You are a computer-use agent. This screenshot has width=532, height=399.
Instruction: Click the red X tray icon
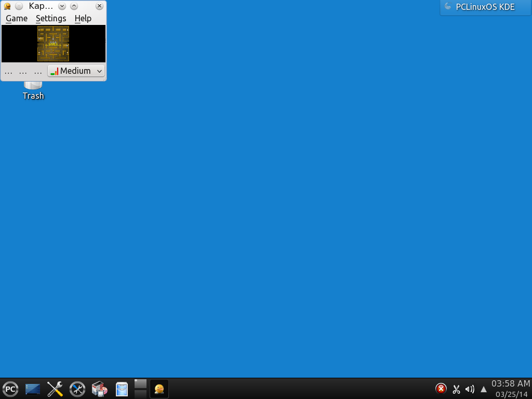click(x=441, y=389)
